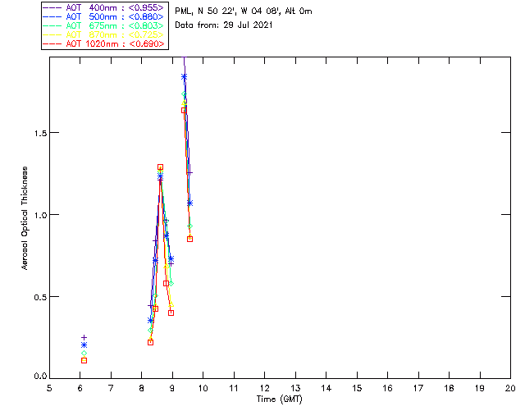
Task: Click the x-axis tick label 16
Action: [x=388, y=388]
